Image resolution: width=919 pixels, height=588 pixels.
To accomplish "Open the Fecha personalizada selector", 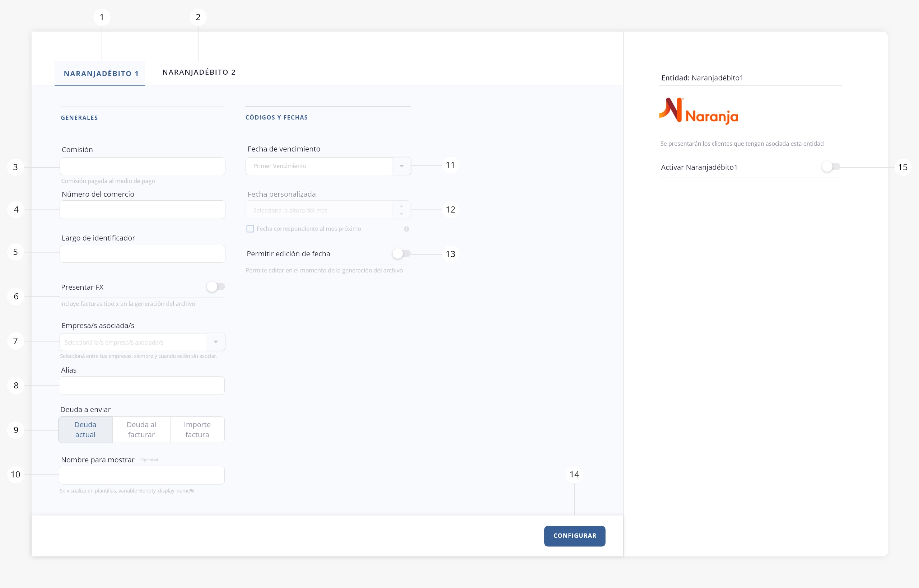I will pyautogui.click(x=328, y=210).
